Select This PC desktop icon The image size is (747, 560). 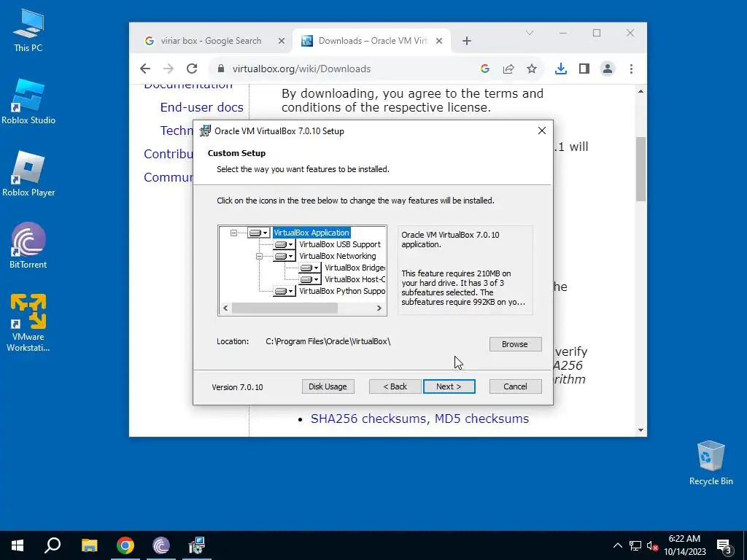pyautogui.click(x=28, y=30)
